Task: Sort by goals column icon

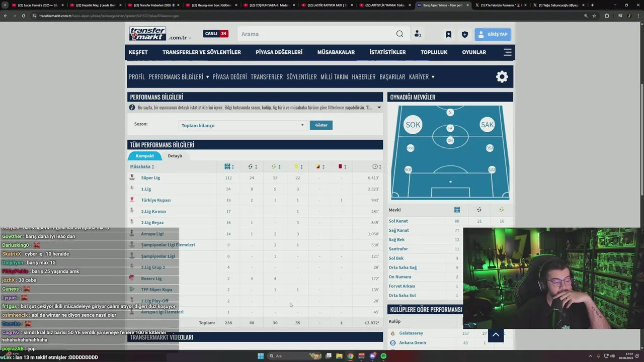Action: pos(252,166)
